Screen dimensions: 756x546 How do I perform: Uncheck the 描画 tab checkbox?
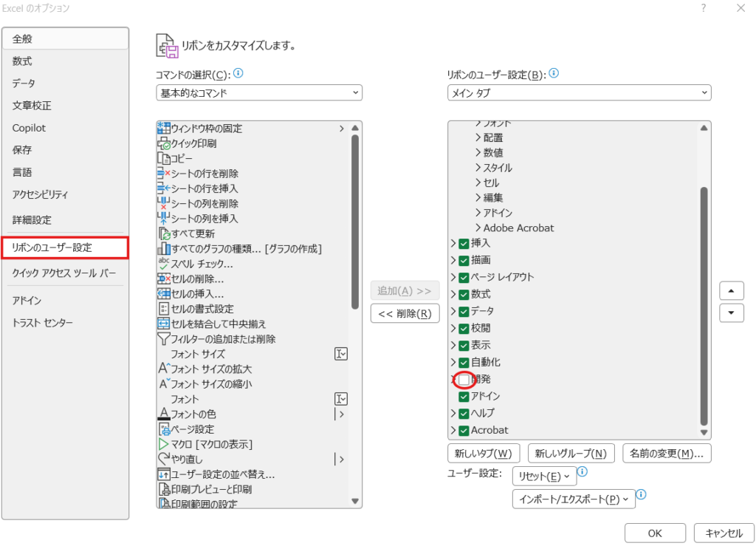[464, 261]
